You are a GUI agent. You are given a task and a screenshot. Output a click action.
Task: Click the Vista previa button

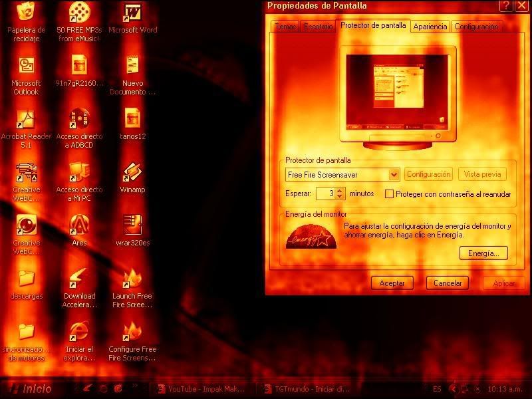482,174
